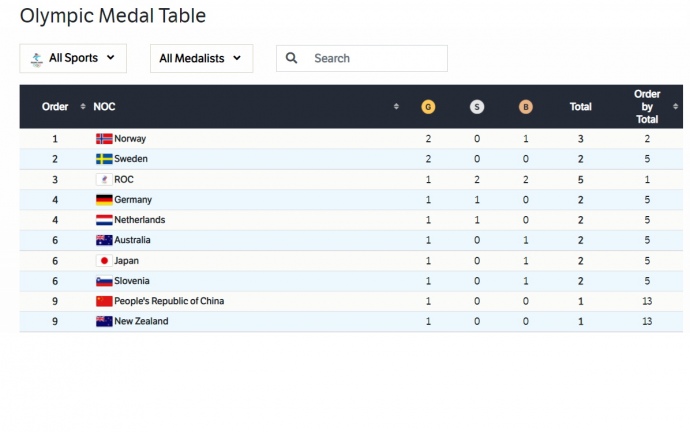This screenshot has width=690, height=432.
Task: Click the Beijing 2022 logo in All Sports
Action: [x=37, y=58]
